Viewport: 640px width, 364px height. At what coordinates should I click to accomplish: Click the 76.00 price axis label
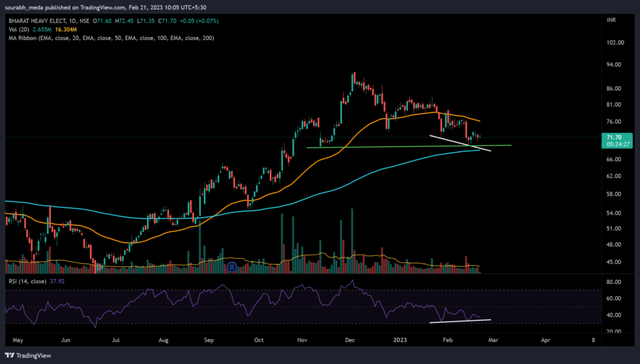pos(614,122)
